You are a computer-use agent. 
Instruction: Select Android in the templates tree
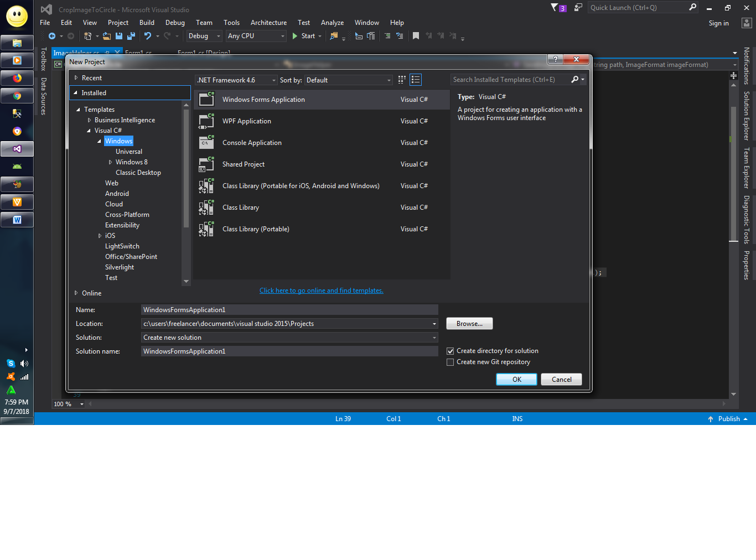click(117, 194)
